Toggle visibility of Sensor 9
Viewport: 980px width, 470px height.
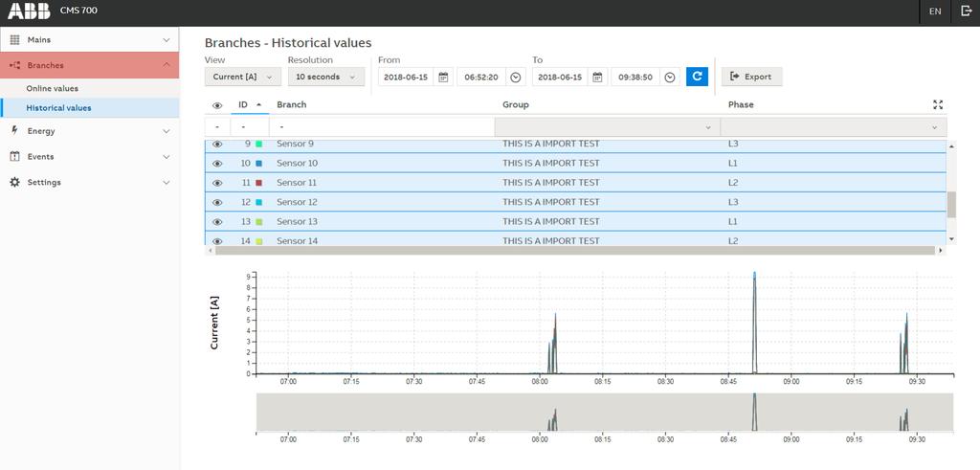click(x=217, y=144)
